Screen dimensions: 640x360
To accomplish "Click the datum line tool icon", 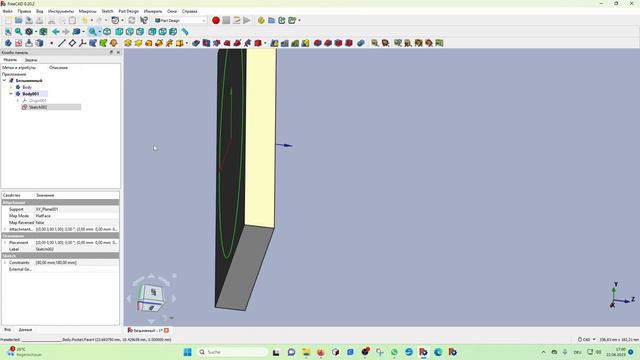I will pyautogui.click(x=62, y=43).
